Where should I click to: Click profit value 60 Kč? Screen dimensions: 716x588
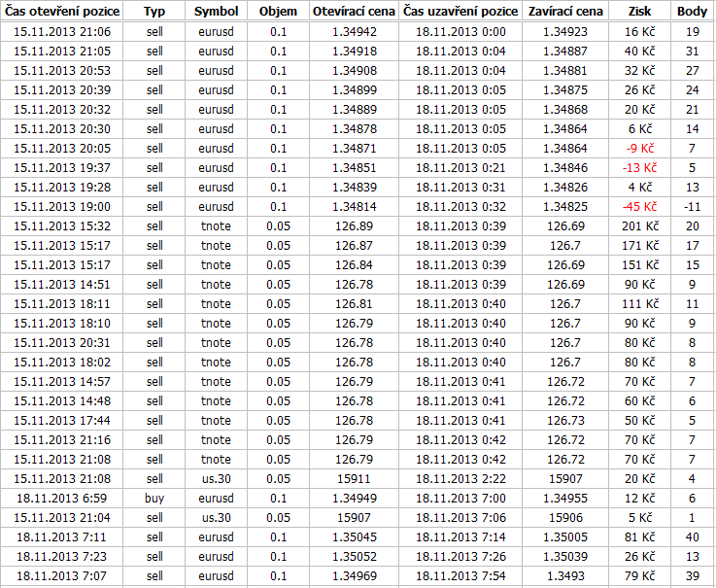(x=639, y=401)
